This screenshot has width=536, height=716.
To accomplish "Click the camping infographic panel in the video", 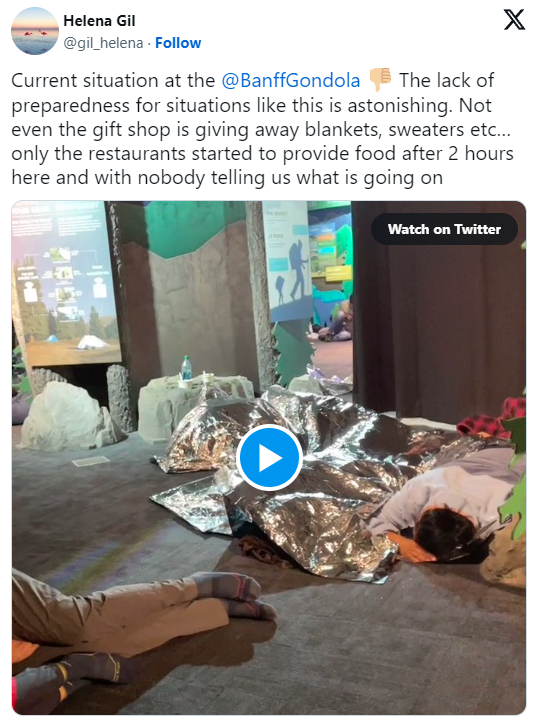I will click(x=64, y=281).
